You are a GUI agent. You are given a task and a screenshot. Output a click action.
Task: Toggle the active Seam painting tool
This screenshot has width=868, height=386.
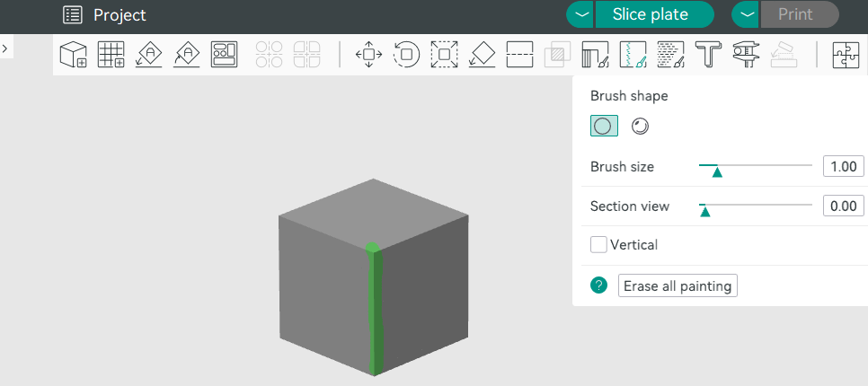point(633,55)
